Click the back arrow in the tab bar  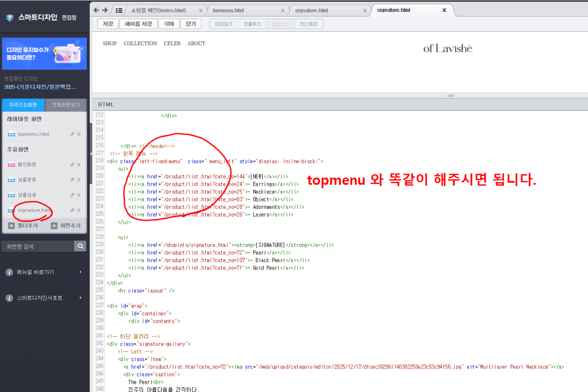(97, 10)
